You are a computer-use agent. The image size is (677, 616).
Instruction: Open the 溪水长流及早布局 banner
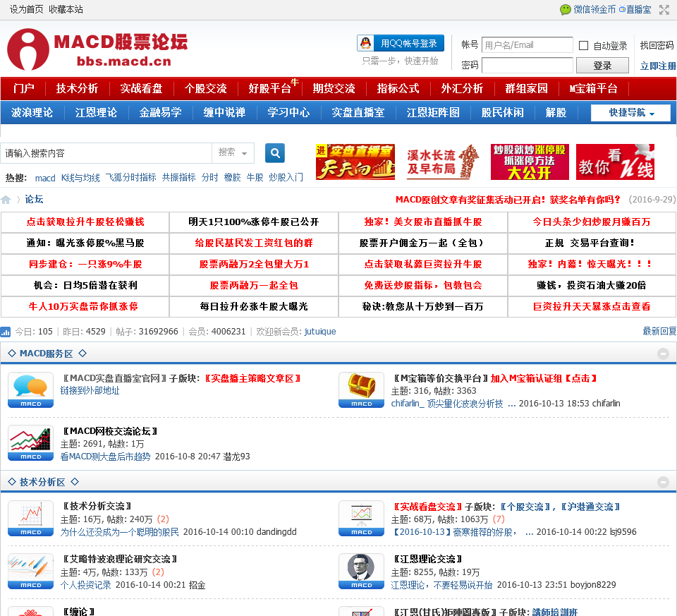pos(443,162)
